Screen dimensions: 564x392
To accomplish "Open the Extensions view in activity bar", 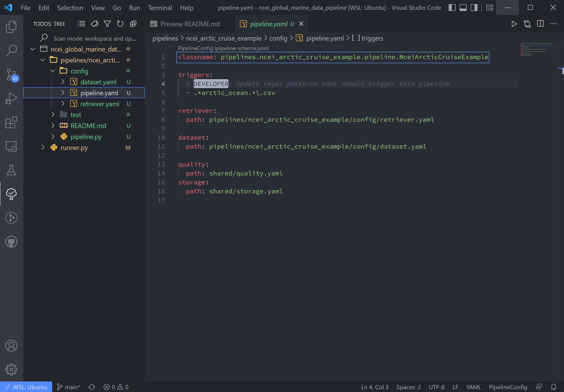I will tap(11, 122).
